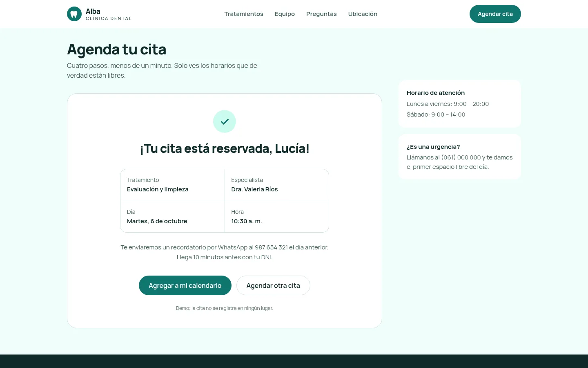Open the Tratamientos nav item

[244, 14]
